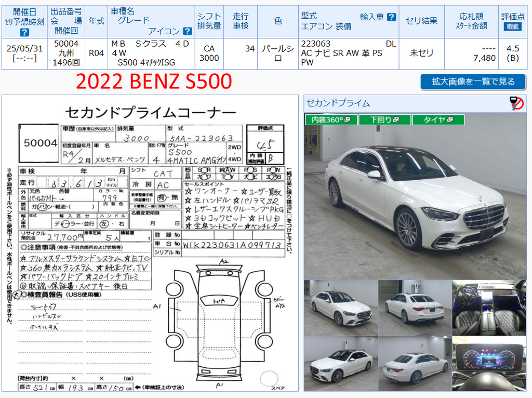Click the シフト 排気量 column header

coord(209,21)
